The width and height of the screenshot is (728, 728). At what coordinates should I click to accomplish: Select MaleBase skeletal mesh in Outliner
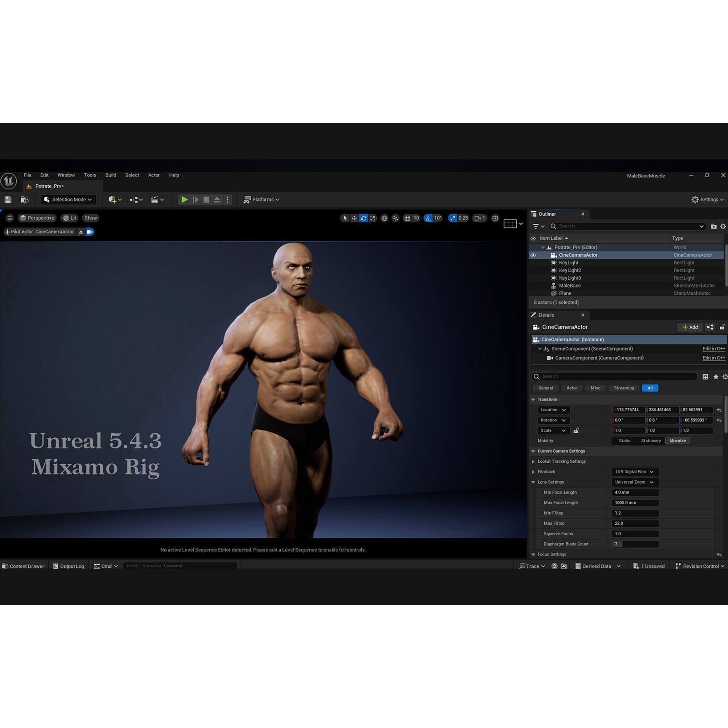click(x=570, y=286)
